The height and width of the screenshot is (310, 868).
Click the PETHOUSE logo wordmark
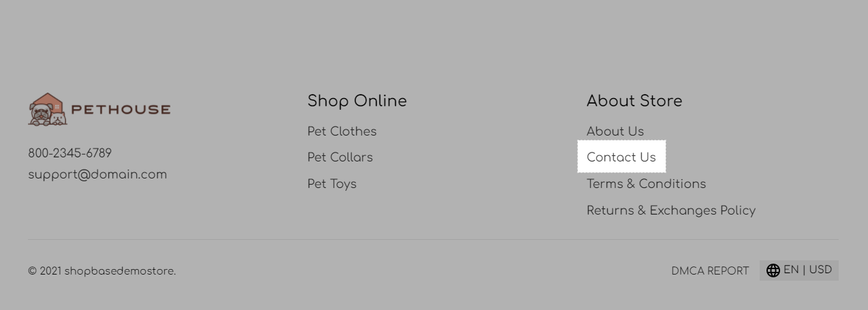click(121, 110)
